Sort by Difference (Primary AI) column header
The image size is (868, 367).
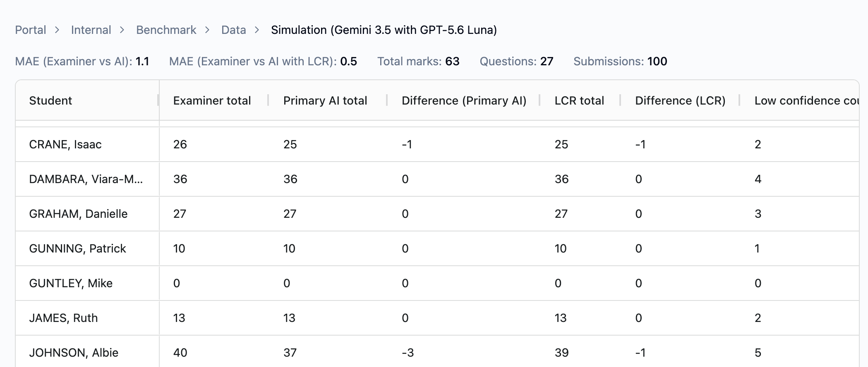coord(464,100)
